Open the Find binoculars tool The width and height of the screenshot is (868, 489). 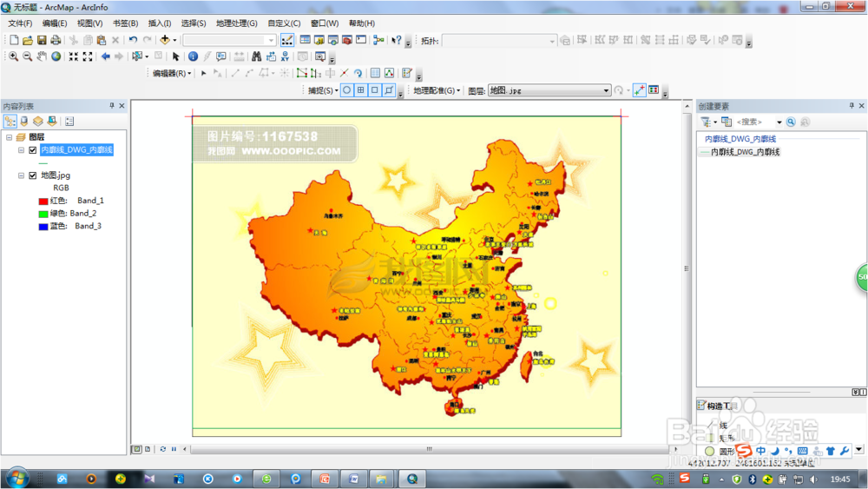tap(256, 56)
